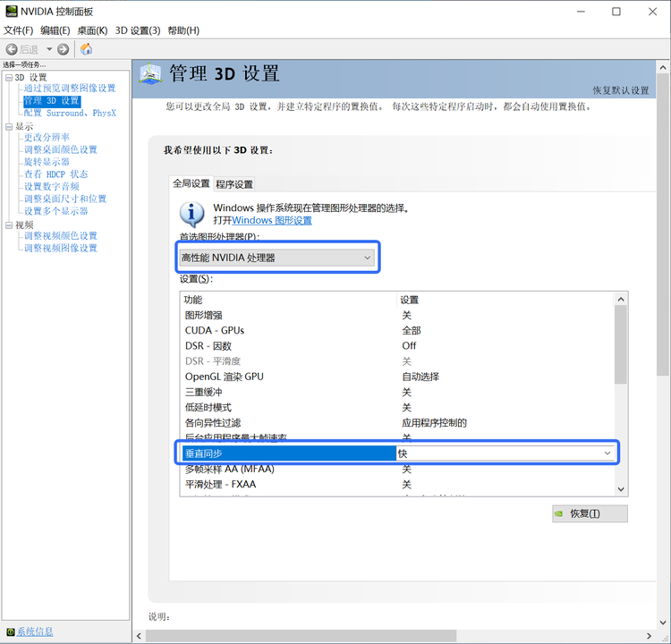Viewport: 671px width, 644px height.
Task: Click horizontal scrollbar right arrow
Action: coord(650,636)
